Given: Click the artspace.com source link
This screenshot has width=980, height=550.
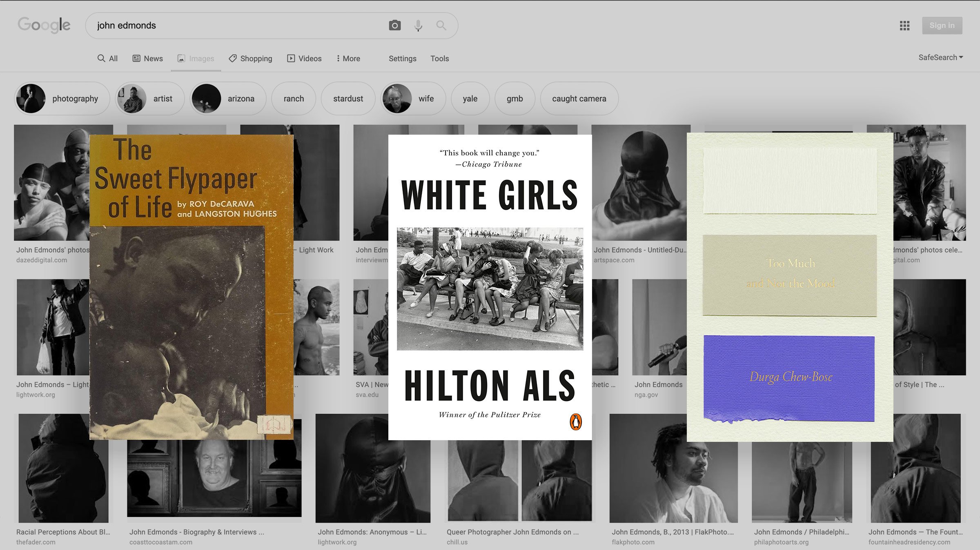Looking at the screenshot, I should [614, 260].
